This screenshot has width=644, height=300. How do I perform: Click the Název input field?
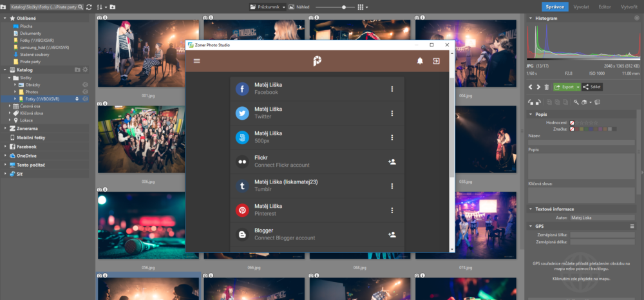click(x=581, y=142)
